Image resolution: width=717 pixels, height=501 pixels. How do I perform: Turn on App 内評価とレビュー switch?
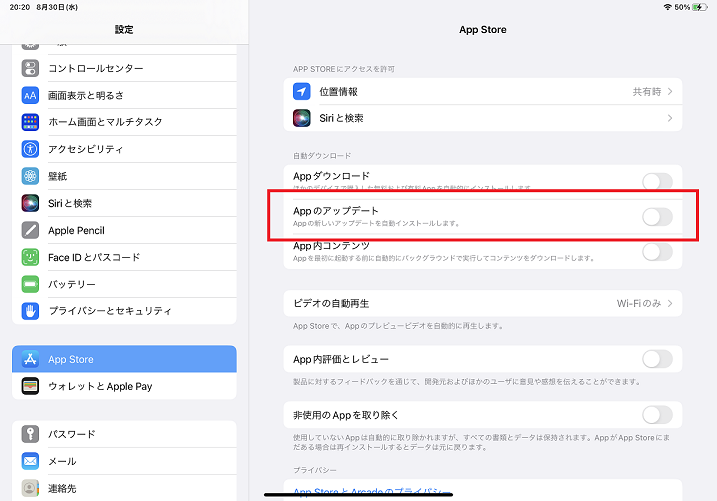click(x=657, y=359)
